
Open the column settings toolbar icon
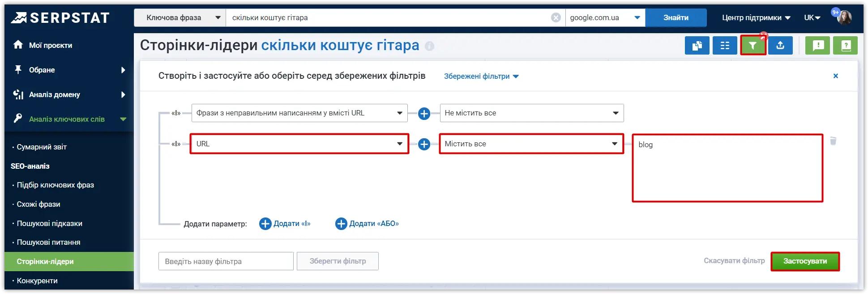725,46
